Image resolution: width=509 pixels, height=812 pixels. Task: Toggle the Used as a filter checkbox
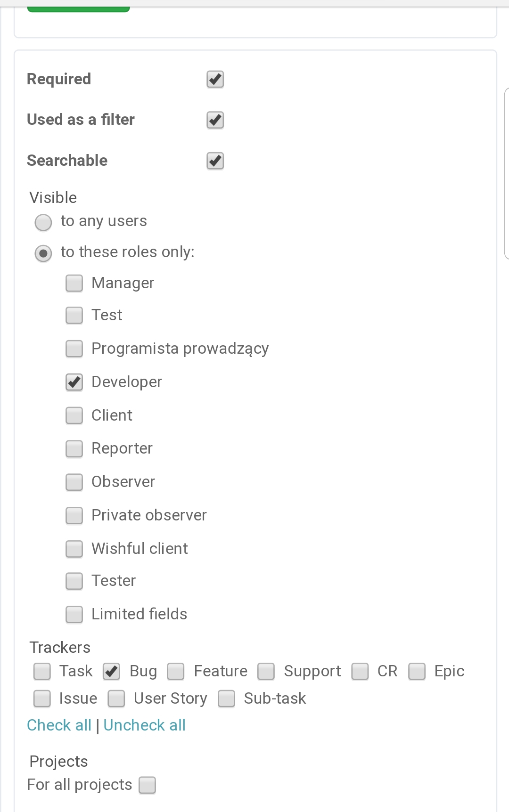(x=215, y=120)
